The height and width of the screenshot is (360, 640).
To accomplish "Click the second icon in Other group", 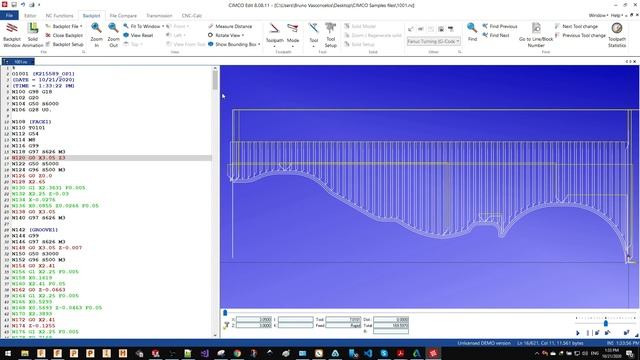I will 421,29.
